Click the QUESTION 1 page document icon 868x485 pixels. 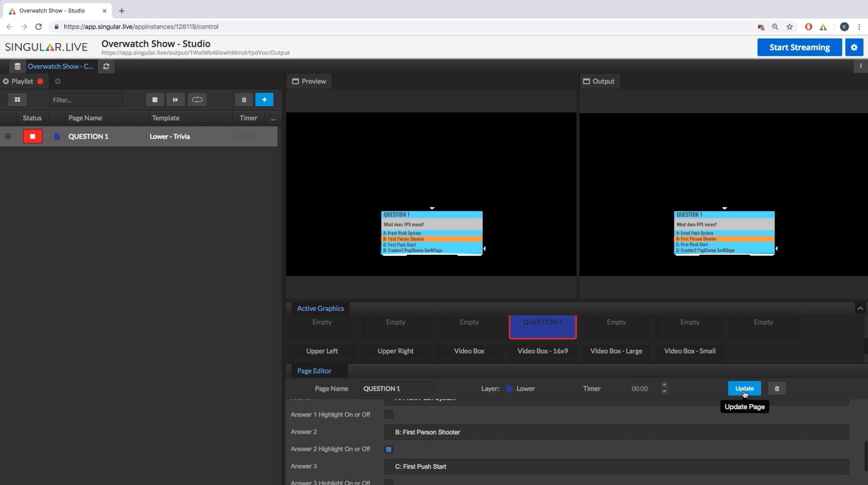(57, 136)
